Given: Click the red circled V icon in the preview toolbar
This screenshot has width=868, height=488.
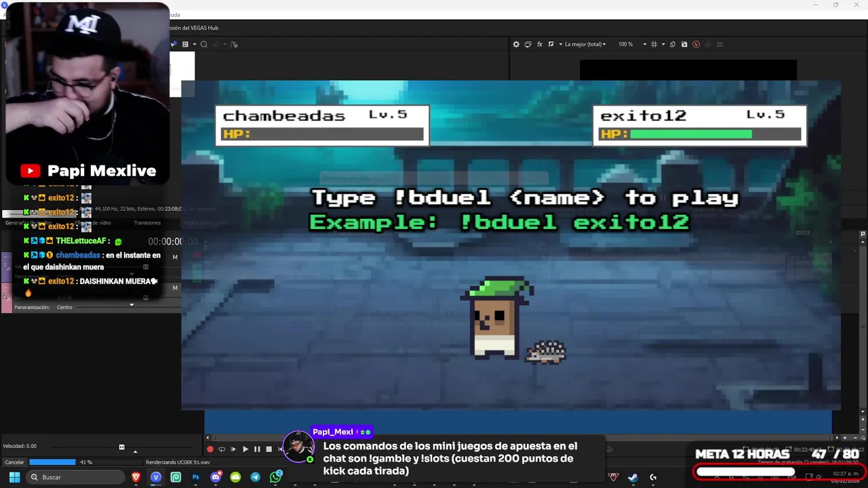Looking at the screenshot, I should coord(696,44).
